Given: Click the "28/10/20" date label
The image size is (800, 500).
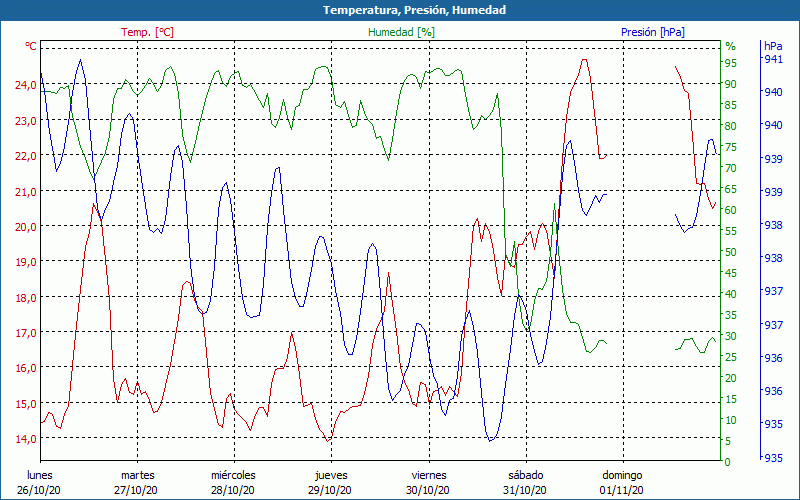Looking at the screenshot, I should (233, 491).
